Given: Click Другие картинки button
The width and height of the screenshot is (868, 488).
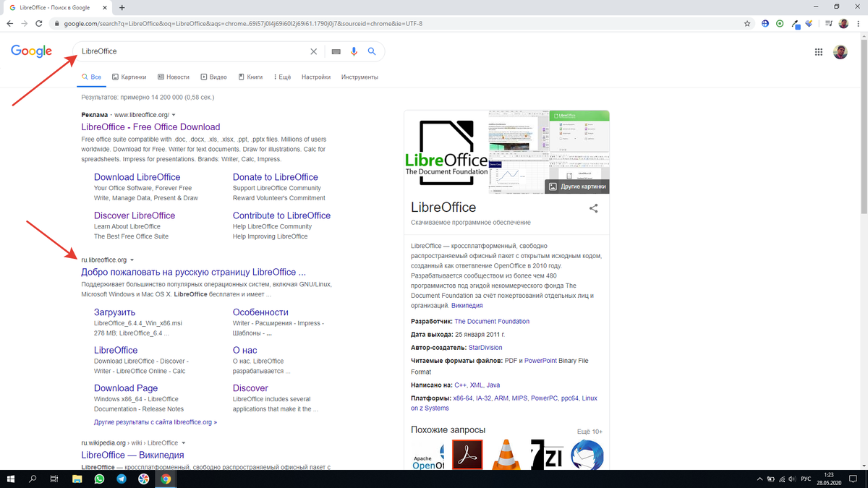Looking at the screenshot, I should click(x=577, y=187).
